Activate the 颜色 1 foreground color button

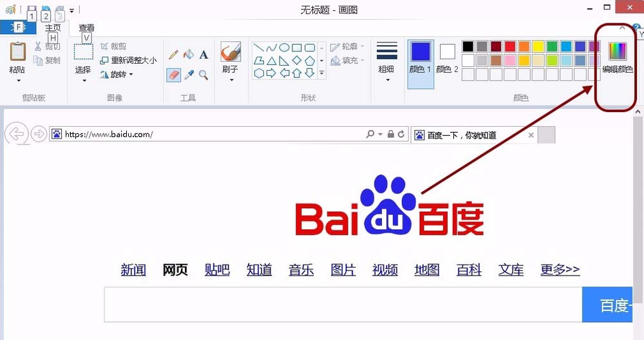[421, 64]
